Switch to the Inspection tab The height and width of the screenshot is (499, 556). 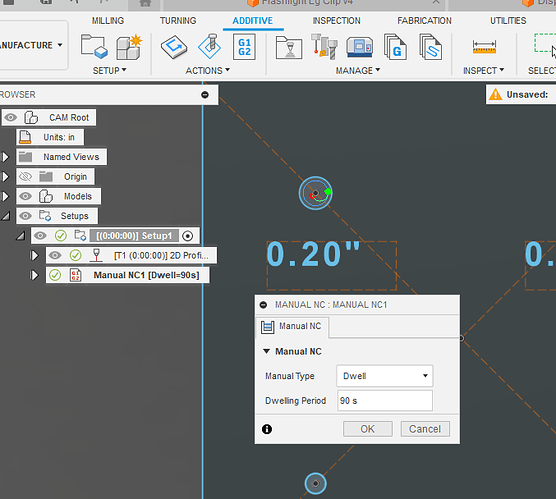(336, 21)
